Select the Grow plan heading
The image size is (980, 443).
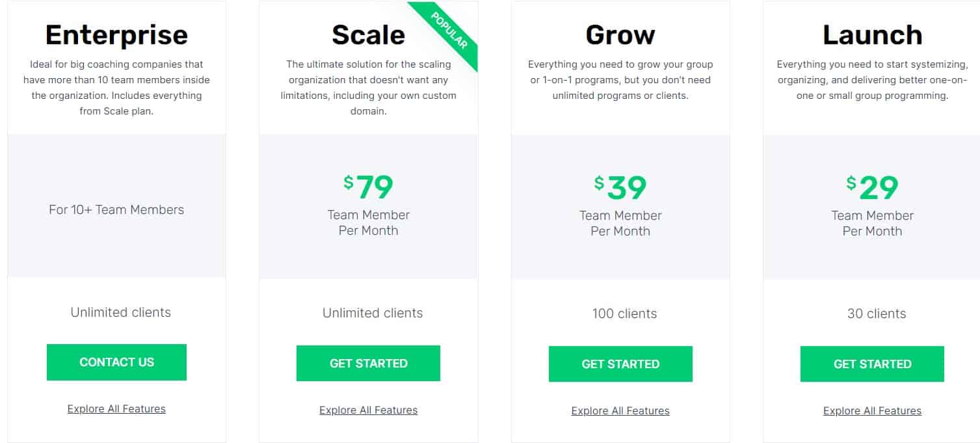[x=620, y=35]
